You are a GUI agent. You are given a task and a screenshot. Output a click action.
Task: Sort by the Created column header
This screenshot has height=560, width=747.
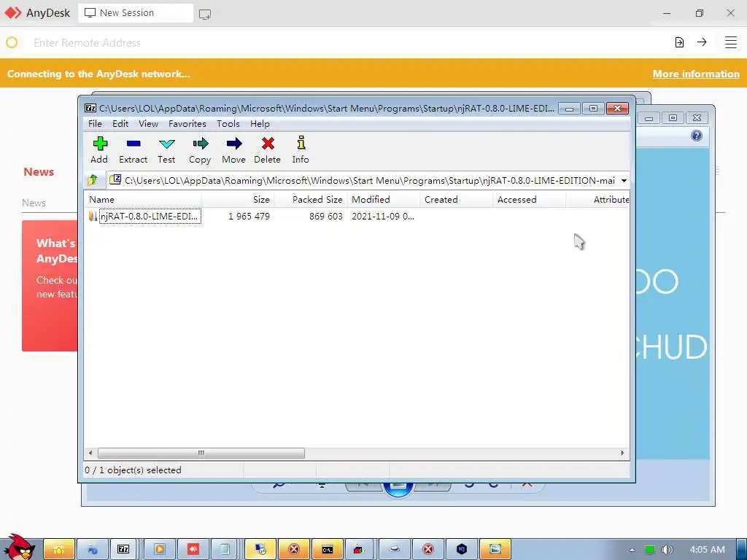click(x=456, y=200)
